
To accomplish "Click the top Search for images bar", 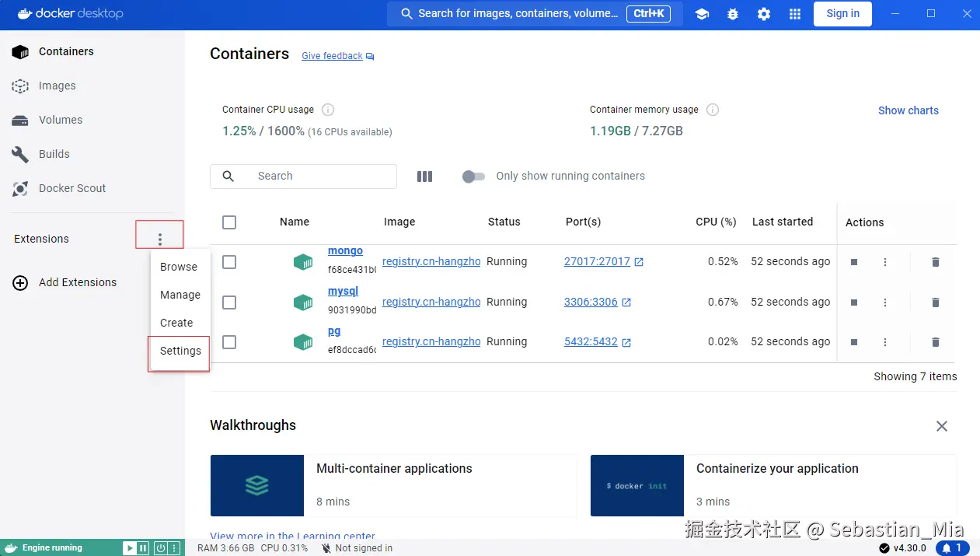I will tap(535, 13).
